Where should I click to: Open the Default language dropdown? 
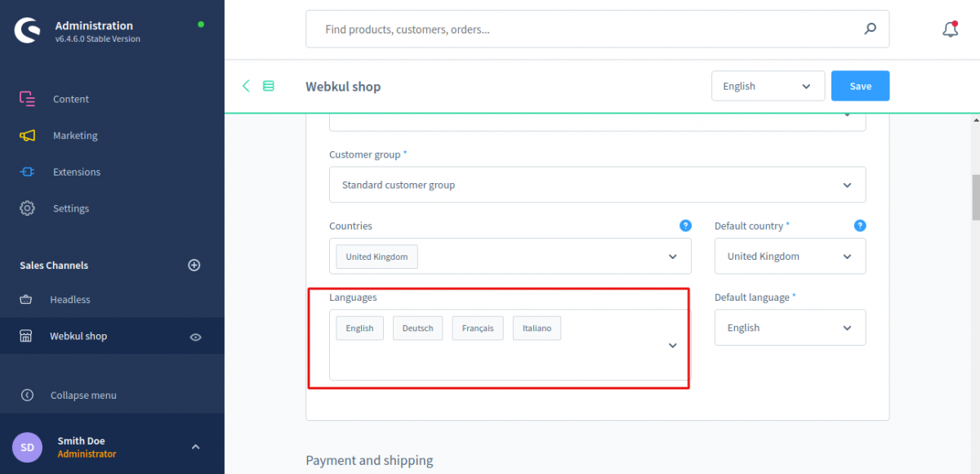[x=790, y=328]
